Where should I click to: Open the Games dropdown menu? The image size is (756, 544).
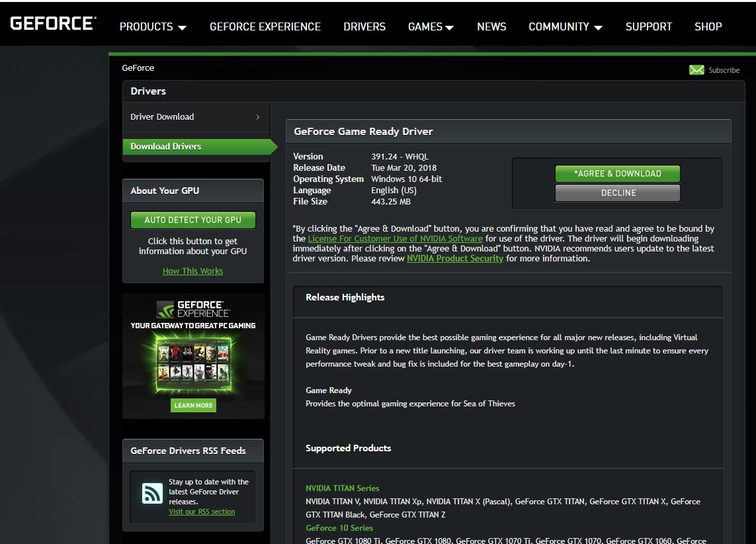(431, 27)
